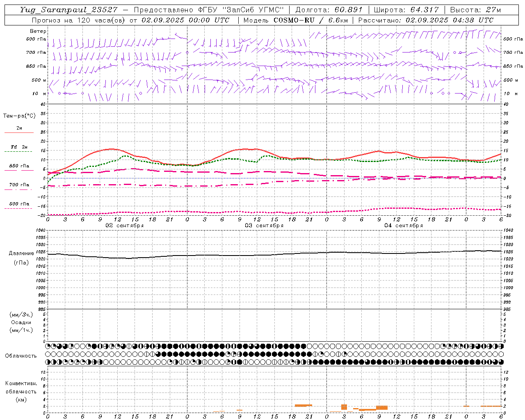
Task: Click the 'Осадки' precipitation label
Action: tap(21, 322)
